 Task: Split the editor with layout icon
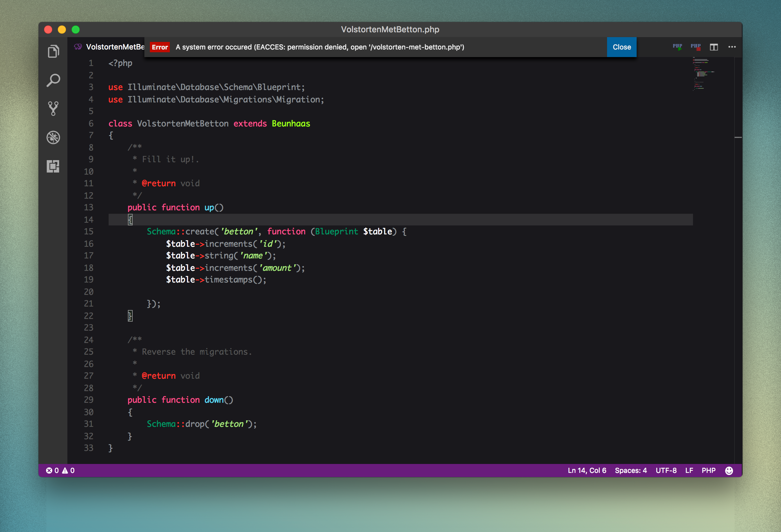point(714,47)
